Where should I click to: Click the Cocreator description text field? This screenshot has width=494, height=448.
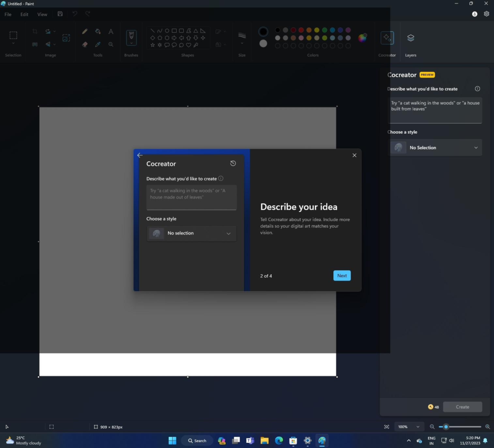click(x=436, y=110)
